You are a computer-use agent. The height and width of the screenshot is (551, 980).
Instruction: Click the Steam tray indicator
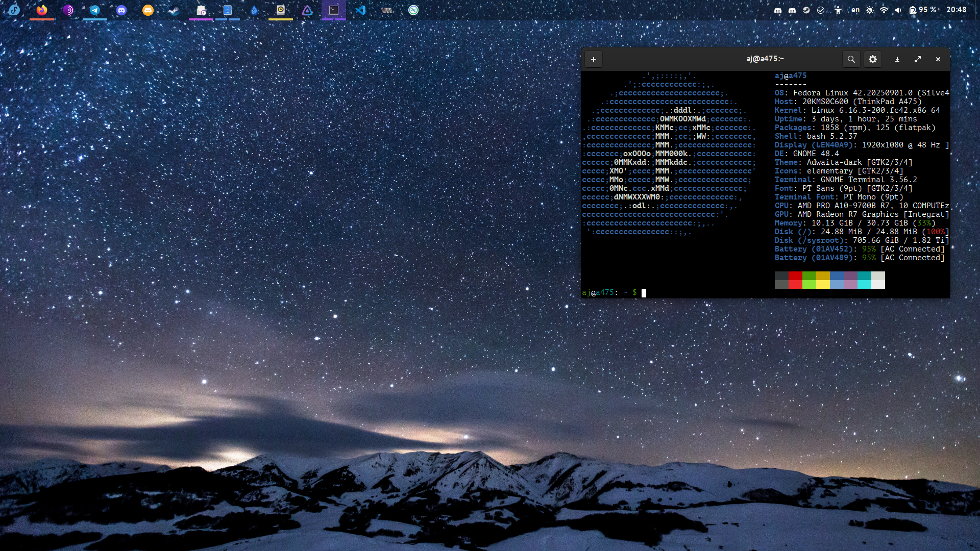[806, 10]
